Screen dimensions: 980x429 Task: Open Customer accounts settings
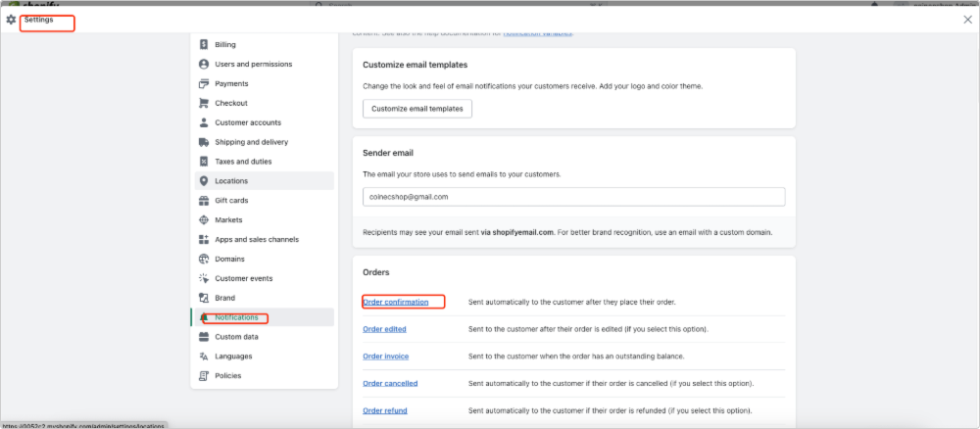[247, 122]
